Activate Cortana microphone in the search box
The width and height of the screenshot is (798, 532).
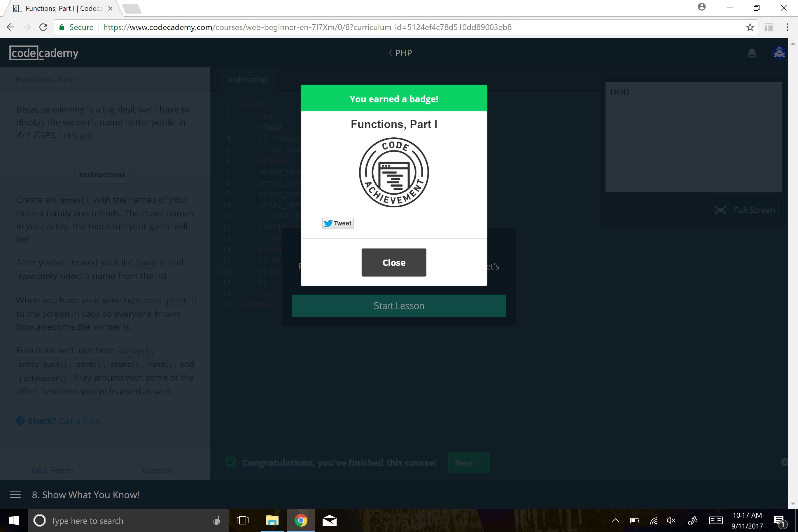point(216,520)
